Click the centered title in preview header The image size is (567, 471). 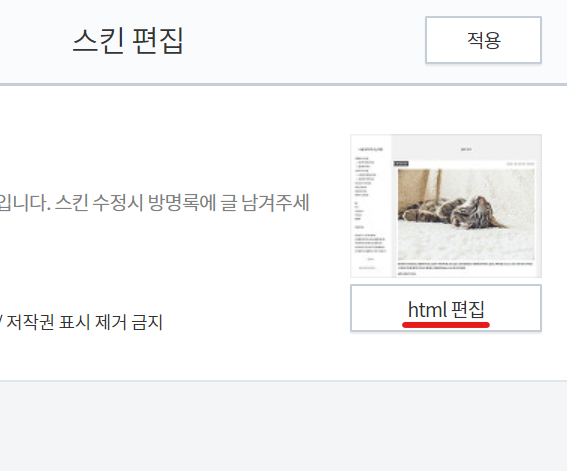pos(466,149)
